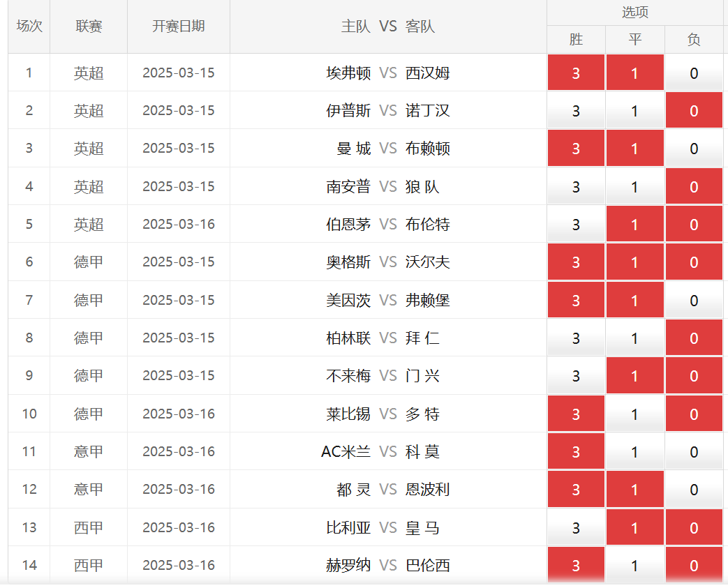Screen dimensions: 728x588
Task: Select draw option 1 for 赫罗纳 VS 巴伦西
Action: coord(634,565)
